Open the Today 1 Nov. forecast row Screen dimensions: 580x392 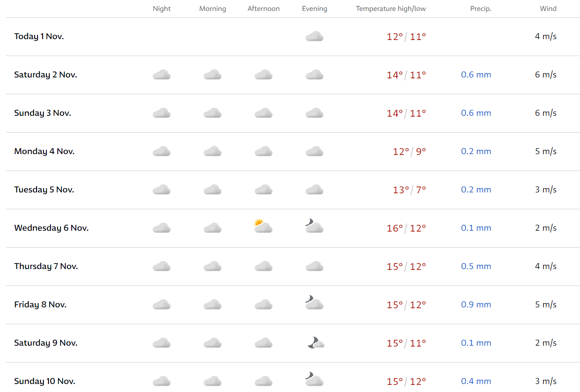coord(39,37)
